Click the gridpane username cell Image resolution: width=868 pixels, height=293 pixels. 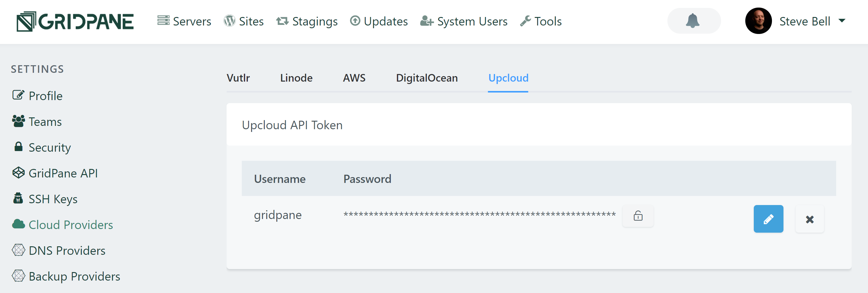click(278, 215)
